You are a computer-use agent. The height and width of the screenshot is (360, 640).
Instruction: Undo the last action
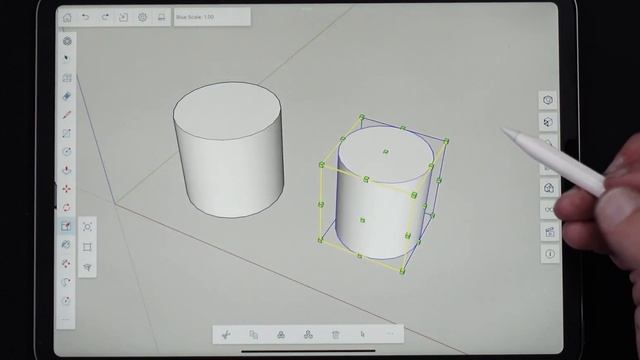pos(86,17)
